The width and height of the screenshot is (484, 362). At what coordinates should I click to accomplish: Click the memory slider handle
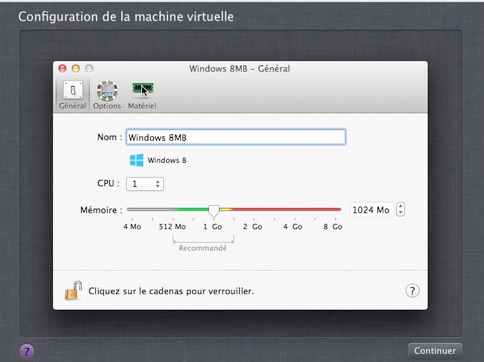tap(214, 211)
